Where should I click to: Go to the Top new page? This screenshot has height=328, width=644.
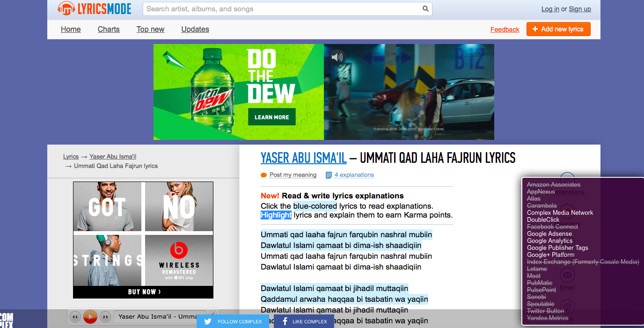click(150, 29)
